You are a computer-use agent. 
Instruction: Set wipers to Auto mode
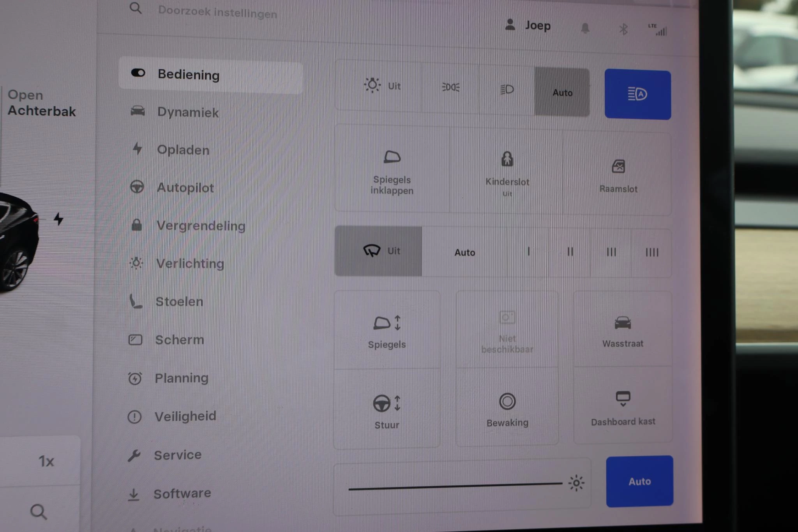coord(464,252)
